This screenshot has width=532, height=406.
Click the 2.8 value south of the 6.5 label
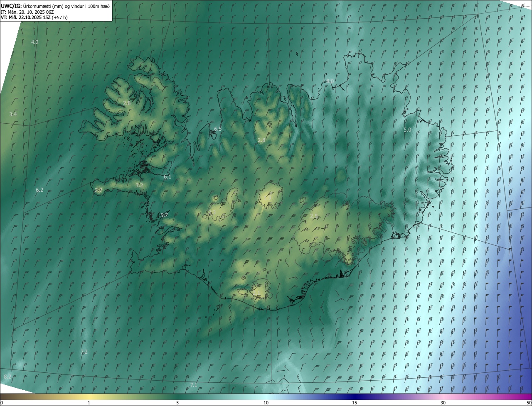261,140
